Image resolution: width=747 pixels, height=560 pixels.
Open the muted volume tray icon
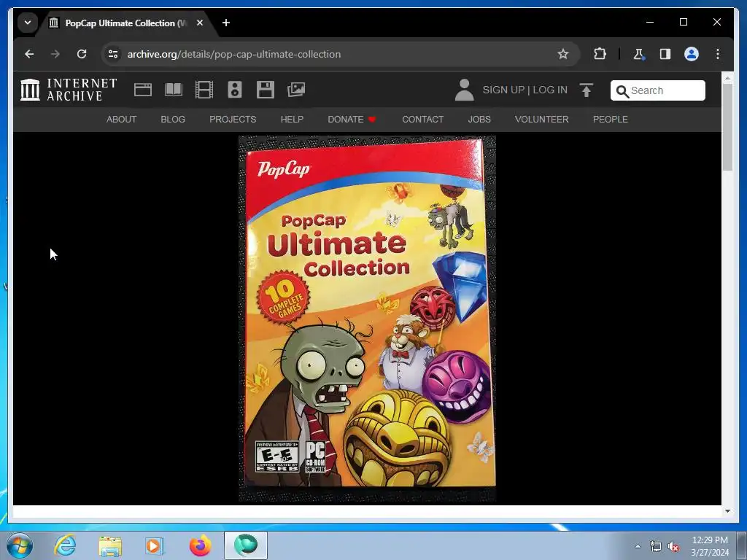[673, 547]
